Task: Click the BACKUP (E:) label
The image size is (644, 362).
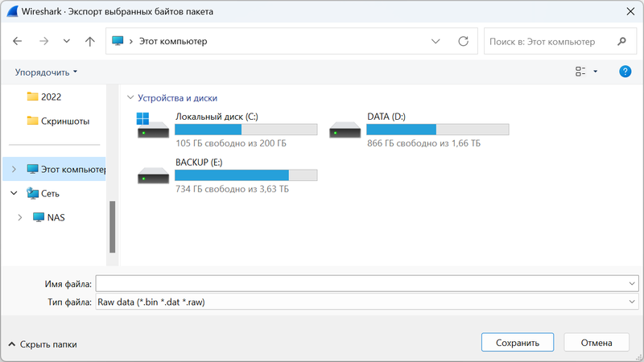Action: click(199, 162)
